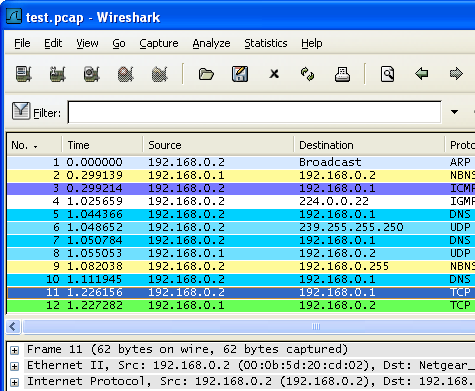Open the Analyze menu
Image resolution: width=475 pixels, height=391 pixels.
click(211, 43)
